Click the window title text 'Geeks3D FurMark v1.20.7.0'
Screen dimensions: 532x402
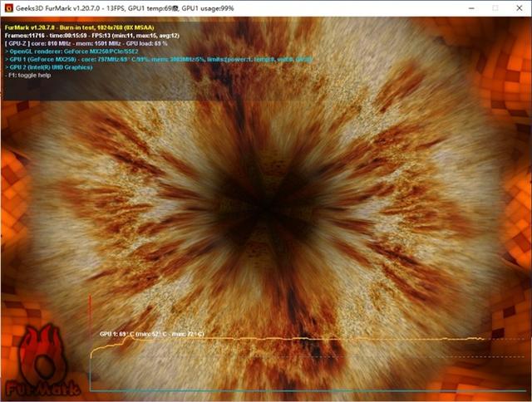click(x=57, y=8)
